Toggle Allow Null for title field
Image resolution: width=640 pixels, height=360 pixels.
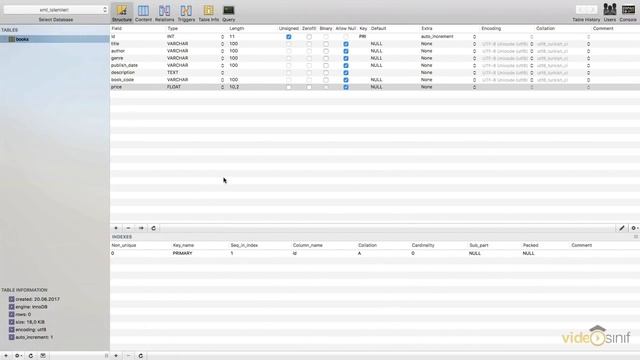click(x=346, y=44)
